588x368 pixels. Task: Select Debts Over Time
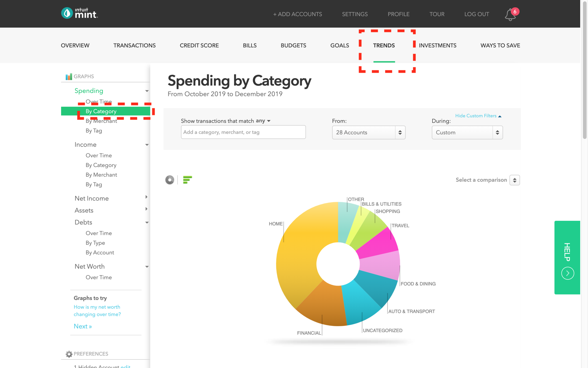point(99,233)
